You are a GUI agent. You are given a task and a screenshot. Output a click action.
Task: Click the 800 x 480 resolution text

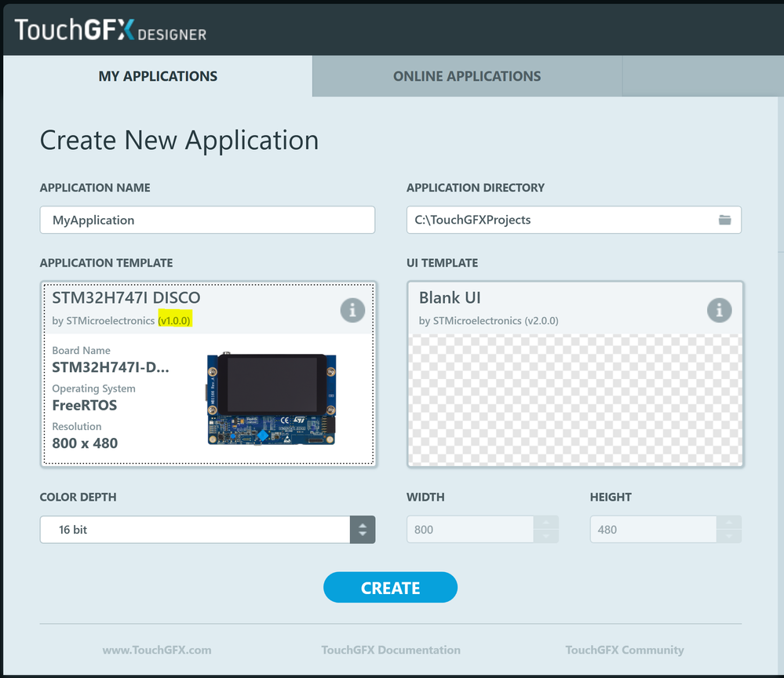pyautogui.click(x=85, y=443)
